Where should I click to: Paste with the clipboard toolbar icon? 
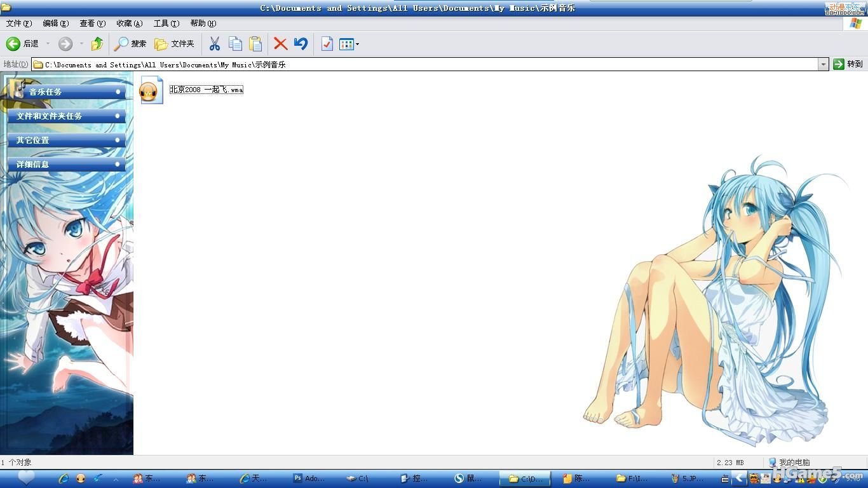point(255,44)
